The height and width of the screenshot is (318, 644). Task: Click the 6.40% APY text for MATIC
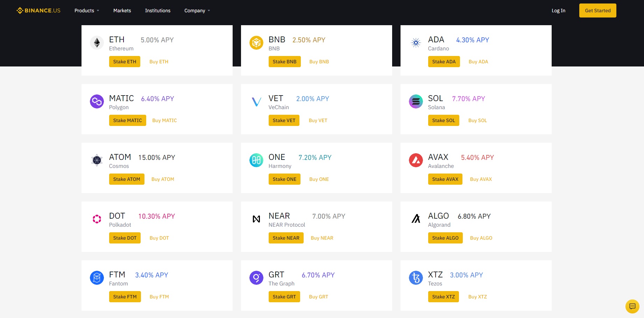point(157,99)
